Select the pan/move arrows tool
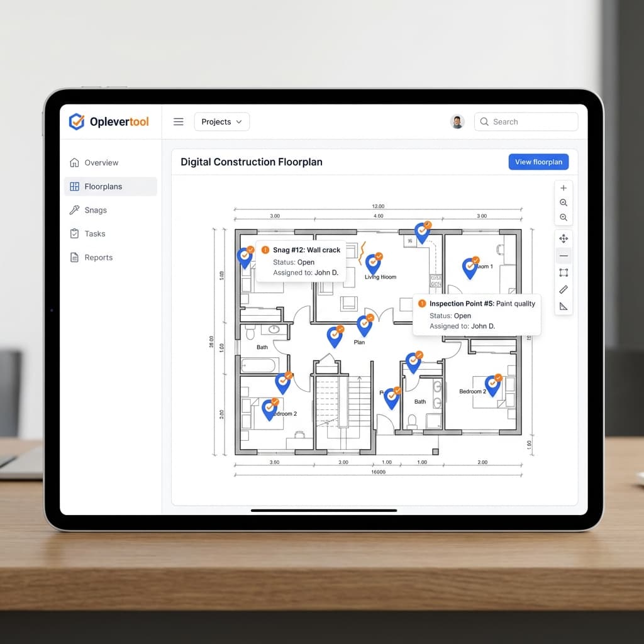This screenshot has width=644, height=644. (563, 238)
